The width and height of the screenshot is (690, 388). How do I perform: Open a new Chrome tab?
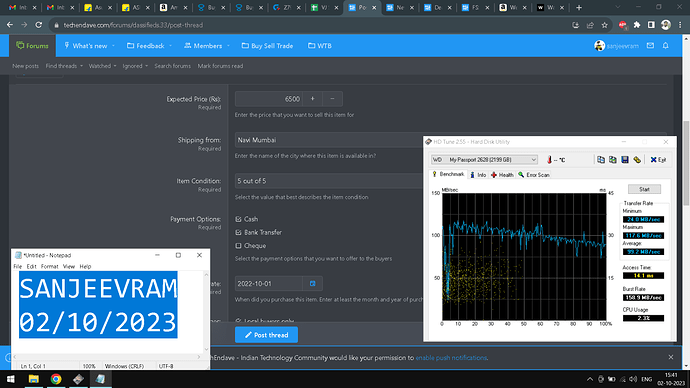pyautogui.click(x=579, y=7)
